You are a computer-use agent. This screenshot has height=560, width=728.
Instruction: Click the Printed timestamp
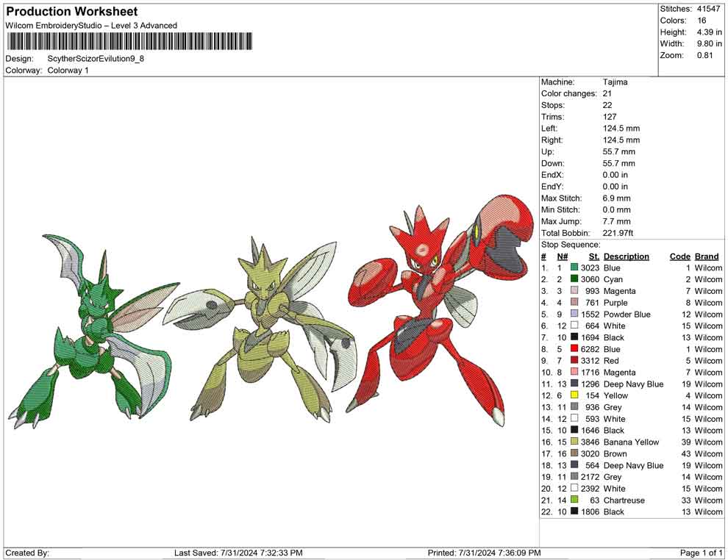click(485, 553)
